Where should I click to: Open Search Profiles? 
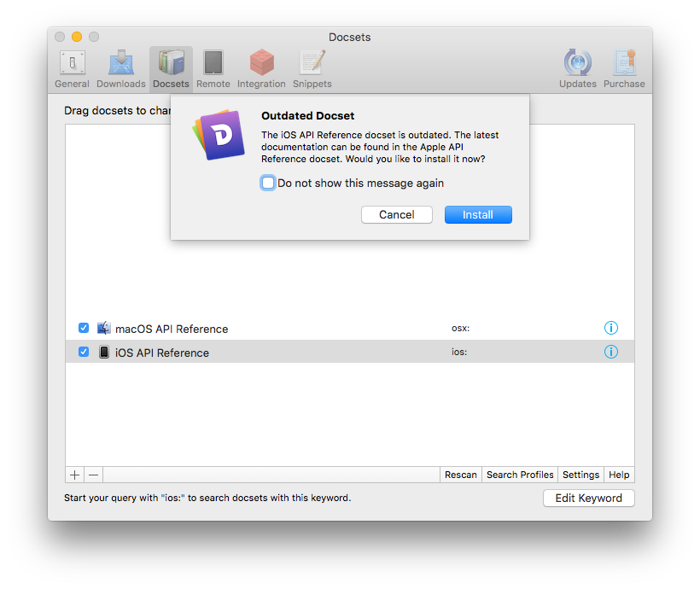pos(520,475)
